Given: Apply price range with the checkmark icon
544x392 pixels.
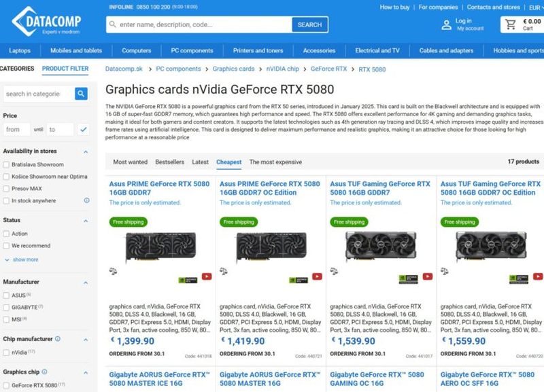Looking at the screenshot, I should tap(83, 129).
